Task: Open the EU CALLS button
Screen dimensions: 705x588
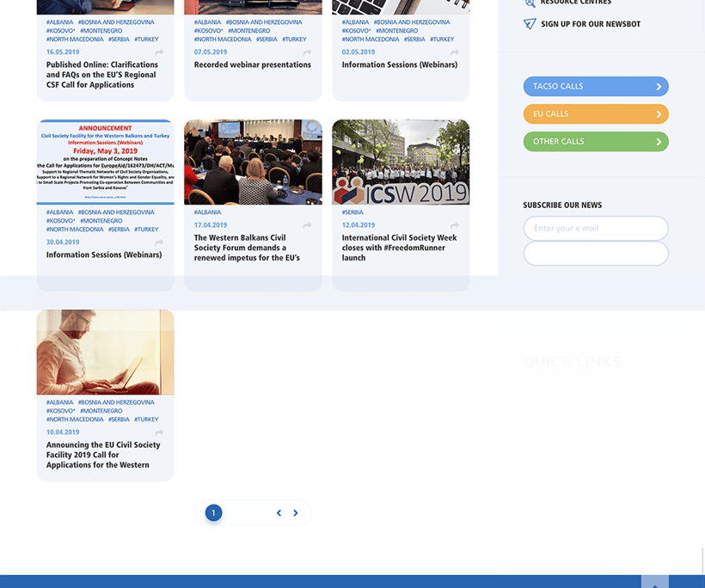Action: [x=596, y=114]
